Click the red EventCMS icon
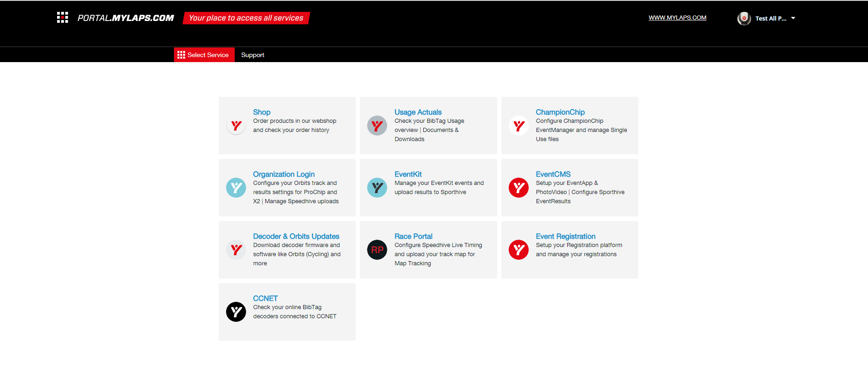Screen dimensions: 868x389 (519, 188)
